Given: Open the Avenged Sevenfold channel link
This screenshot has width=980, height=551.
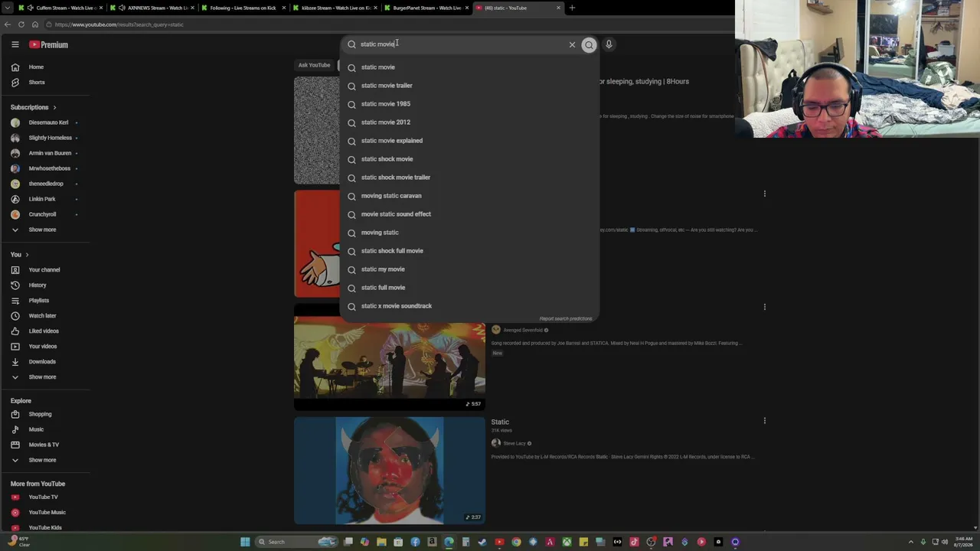Looking at the screenshot, I should click(522, 330).
